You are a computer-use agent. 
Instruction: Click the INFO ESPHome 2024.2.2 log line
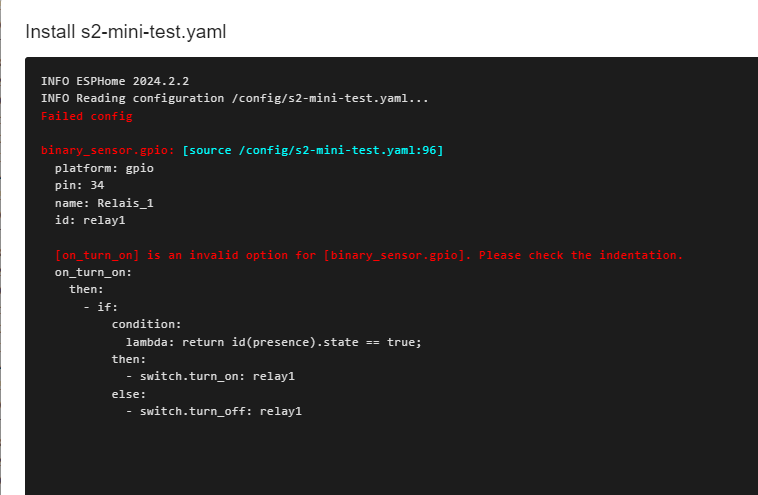pyautogui.click(x=115, y=81)
